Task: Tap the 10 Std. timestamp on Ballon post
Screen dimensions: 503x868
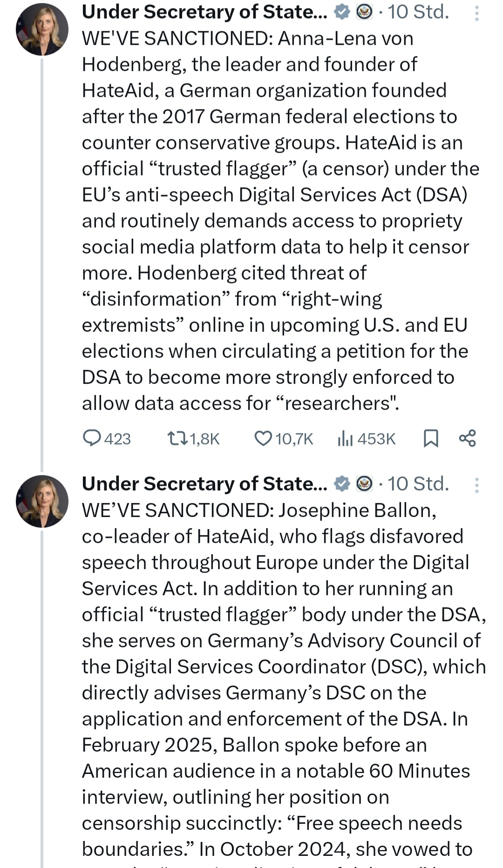Action: click(x=418, y=484)
